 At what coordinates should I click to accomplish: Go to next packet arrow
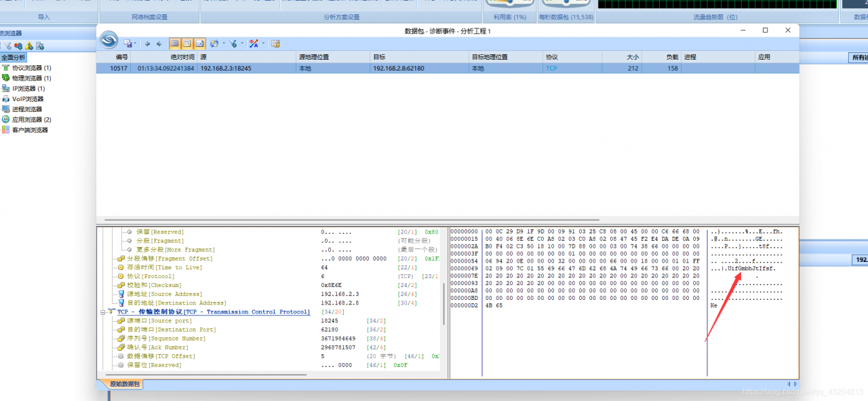click(159, 43)
